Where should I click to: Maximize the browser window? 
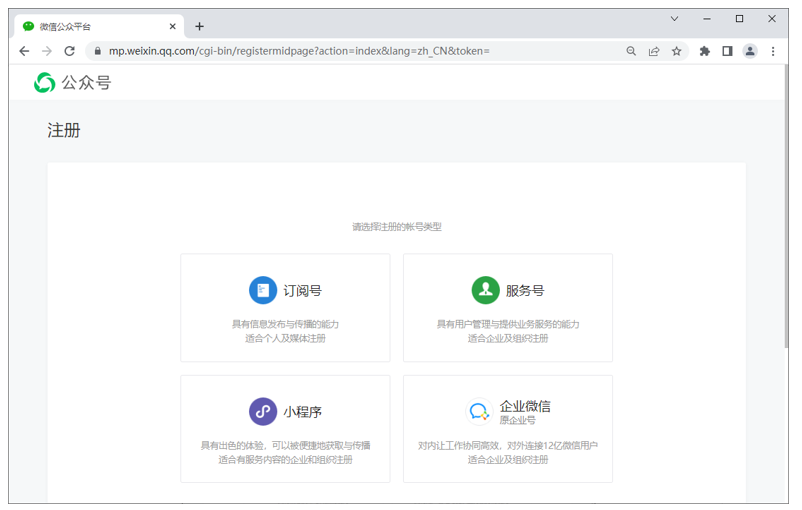click(739, 19)
